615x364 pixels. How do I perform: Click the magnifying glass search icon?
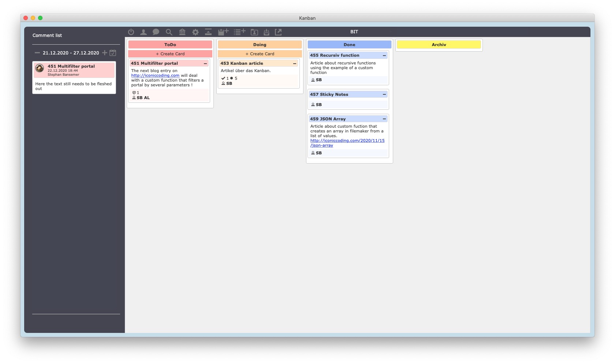tap(169, 32)
